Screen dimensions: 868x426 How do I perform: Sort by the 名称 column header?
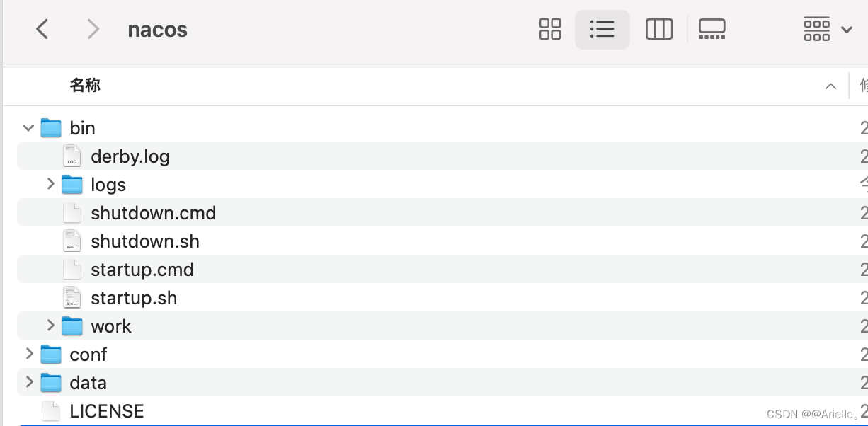click(85, 86)
